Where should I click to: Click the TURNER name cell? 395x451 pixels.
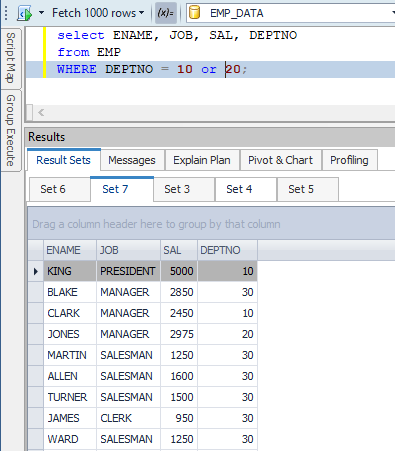click(70, 397)
